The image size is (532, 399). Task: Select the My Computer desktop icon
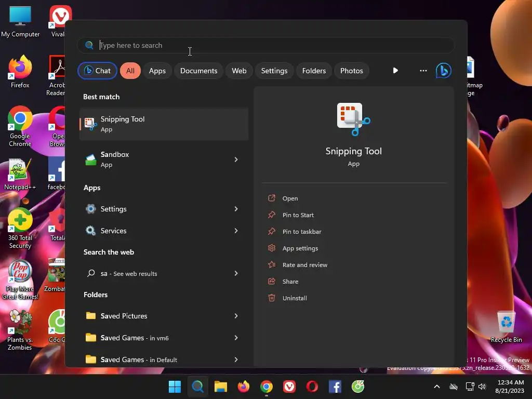(20, 21)
